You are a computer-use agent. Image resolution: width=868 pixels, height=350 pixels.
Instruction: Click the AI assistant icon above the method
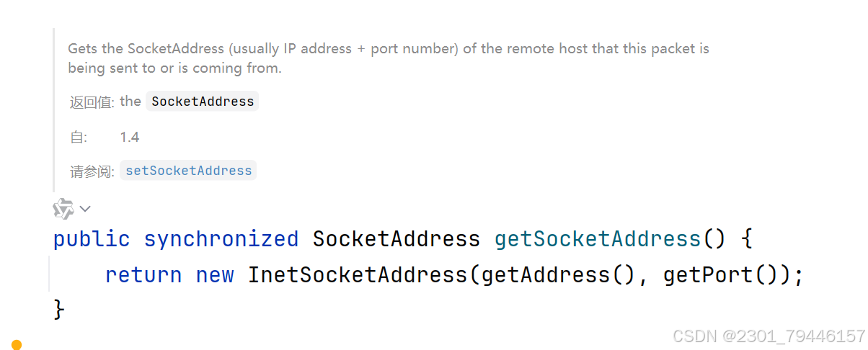(x=63, y=209)
